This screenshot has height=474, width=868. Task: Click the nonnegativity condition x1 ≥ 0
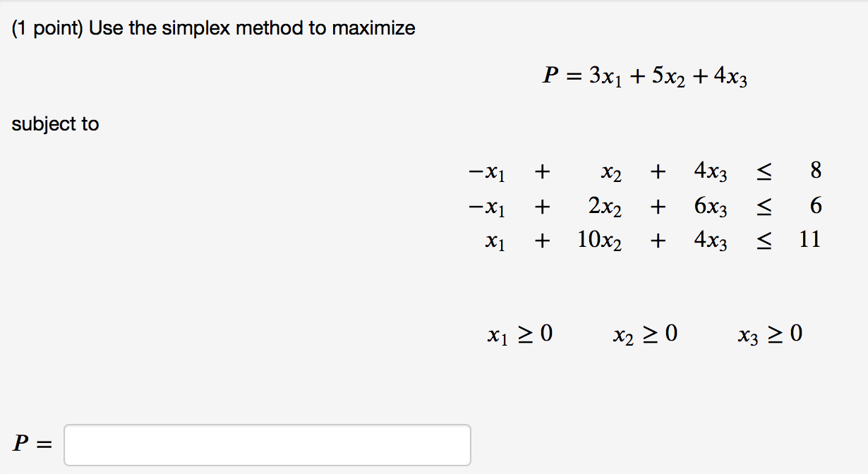point(520,334)
